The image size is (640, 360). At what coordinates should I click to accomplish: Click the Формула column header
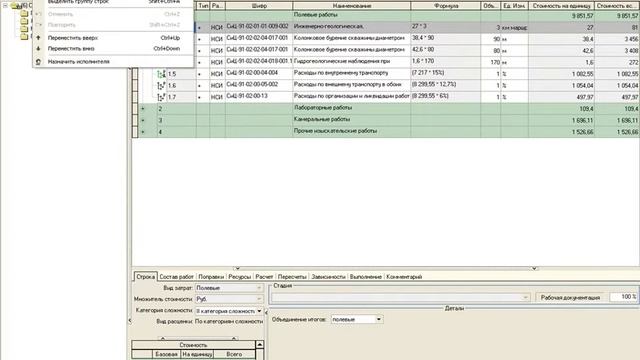(x=446, y=6)
